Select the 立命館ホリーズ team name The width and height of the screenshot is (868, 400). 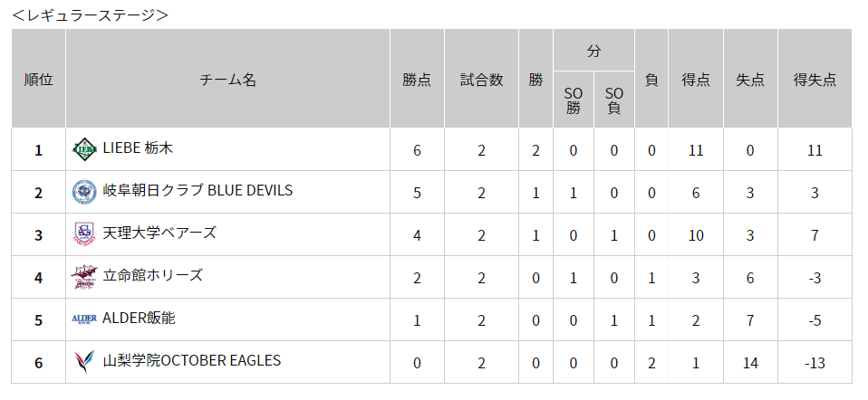tap(153, 275)
